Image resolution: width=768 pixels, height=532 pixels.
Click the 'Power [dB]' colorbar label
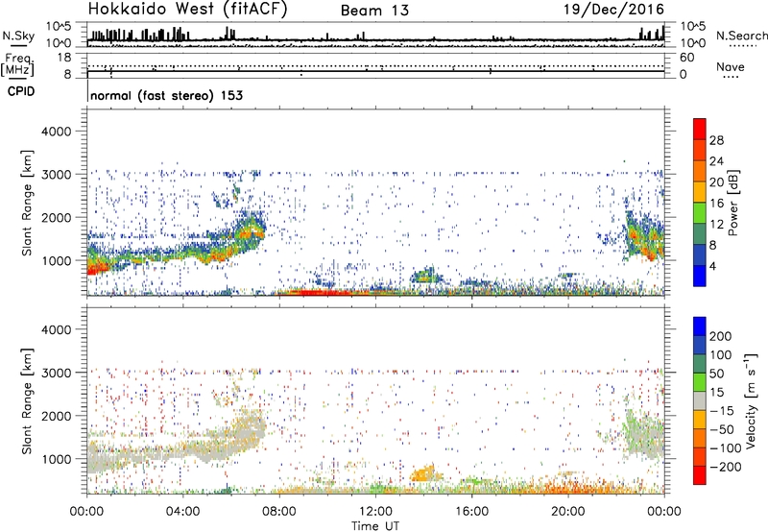(732, 203)
